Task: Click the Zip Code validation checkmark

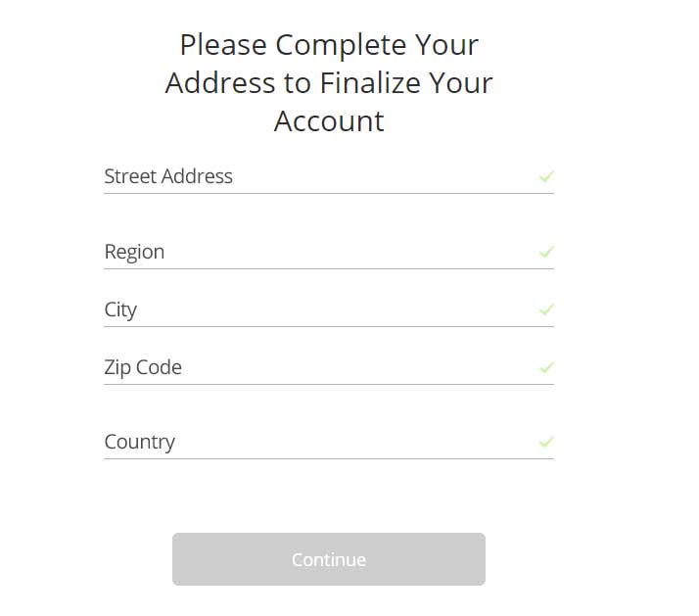Action: 546,367
